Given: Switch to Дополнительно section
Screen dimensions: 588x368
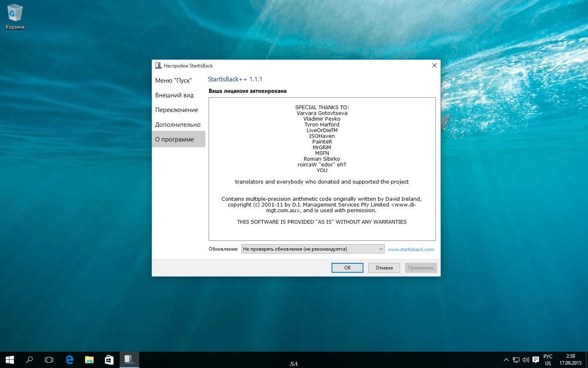Looking at the screenshot, I should (x=178, y=125).
